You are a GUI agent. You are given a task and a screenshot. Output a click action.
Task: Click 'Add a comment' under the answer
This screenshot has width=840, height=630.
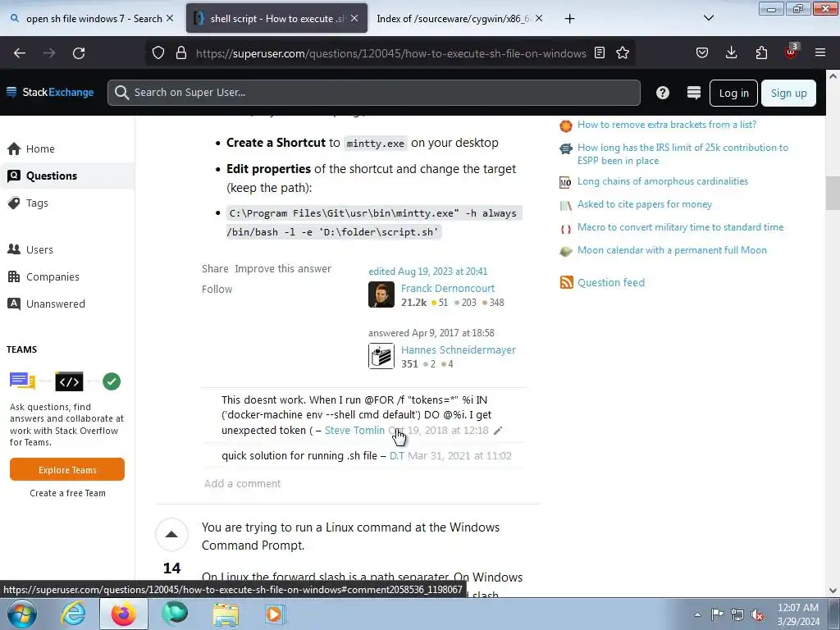click(x=242, y=484)
